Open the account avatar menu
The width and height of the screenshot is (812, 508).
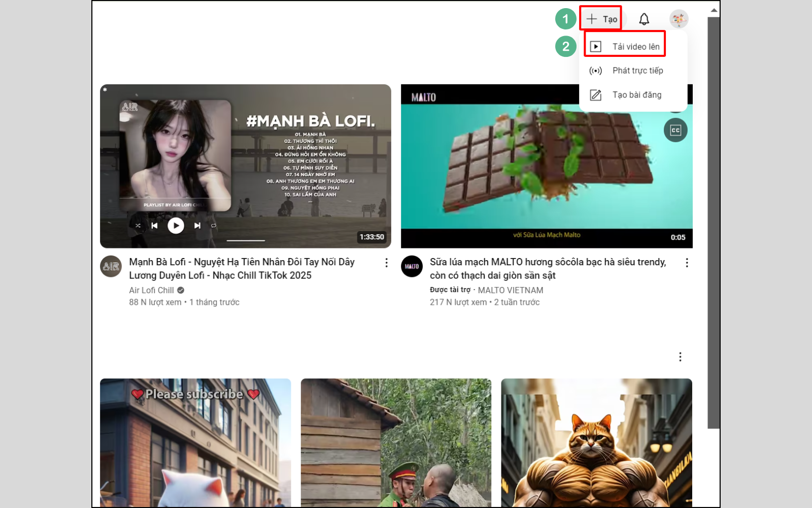point(679,19)
